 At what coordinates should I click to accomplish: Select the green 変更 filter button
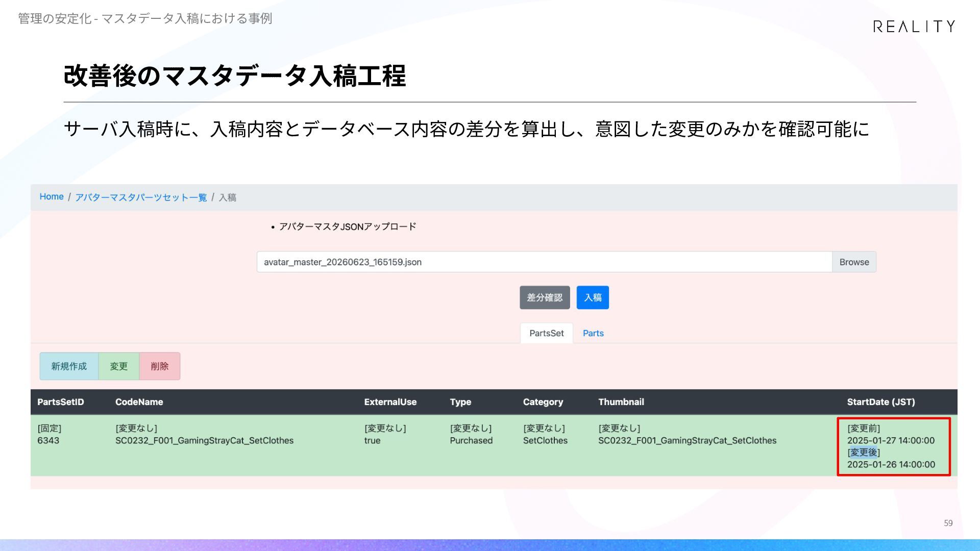pos(119,366)
